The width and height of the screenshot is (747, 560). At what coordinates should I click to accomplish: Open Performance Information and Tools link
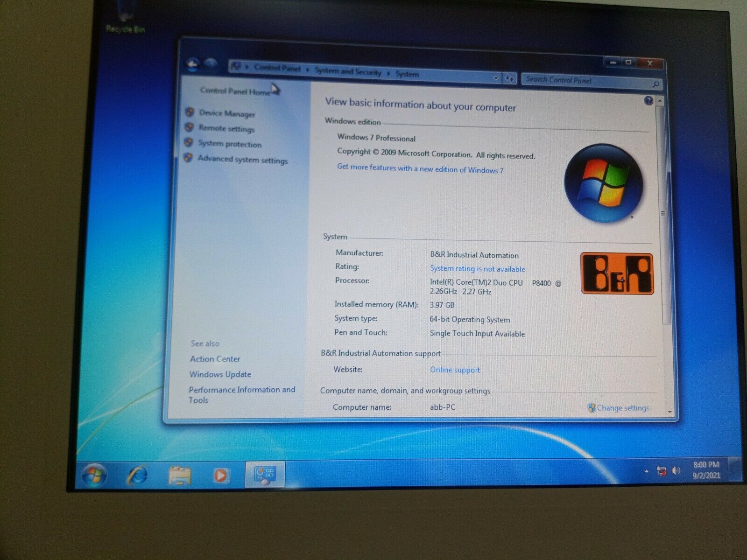(x=242, y=395)
